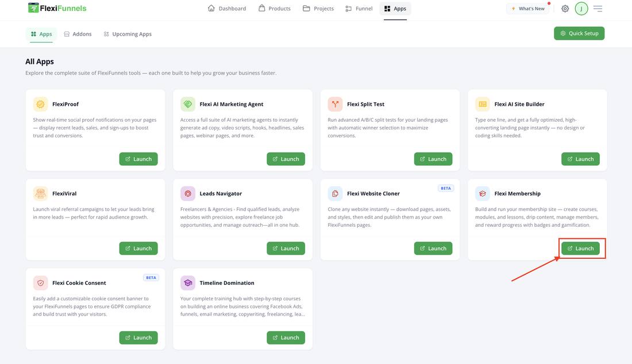The width and height of the screenshot is (632, 364).
Task: Switch to the Upcoming Apps tab
Action: 128,34
